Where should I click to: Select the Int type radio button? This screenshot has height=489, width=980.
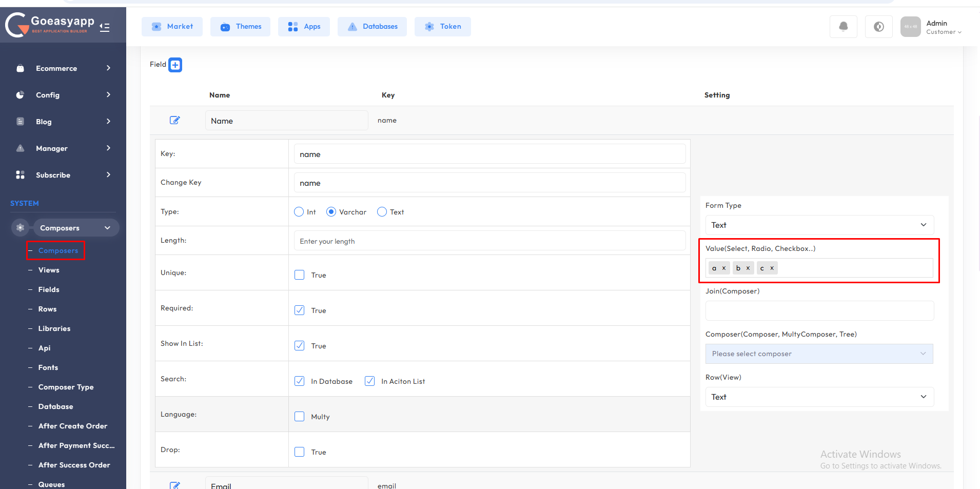(299, 212)
